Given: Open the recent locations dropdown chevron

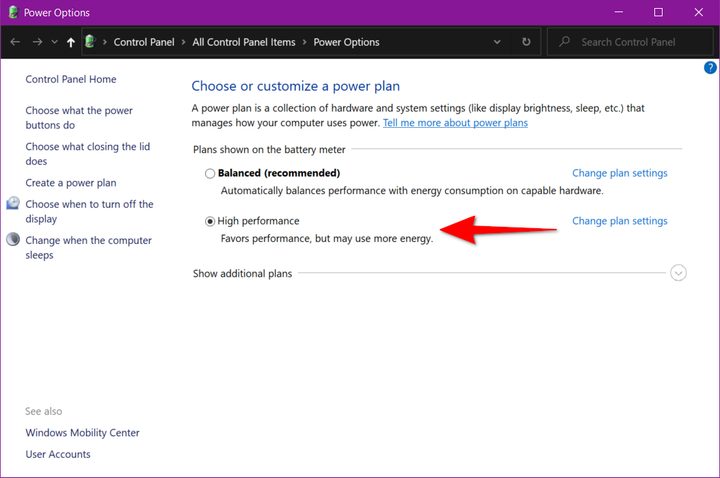Looking at the screenshot, I should (x=54, y=42).
